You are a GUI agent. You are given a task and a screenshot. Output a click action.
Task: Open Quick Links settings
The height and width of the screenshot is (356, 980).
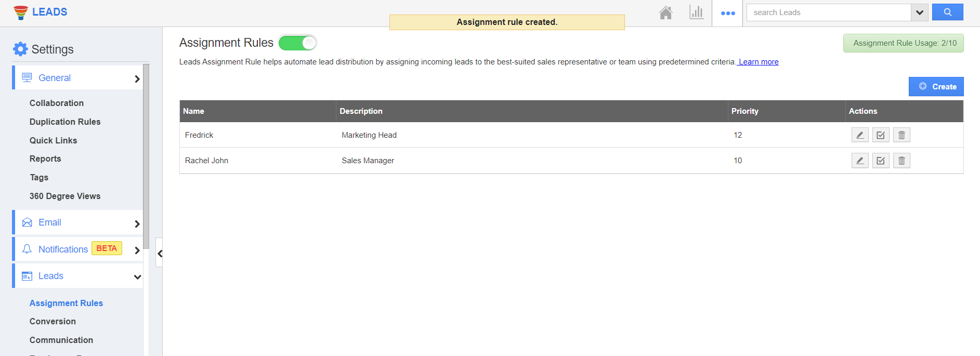pos(53,140)
